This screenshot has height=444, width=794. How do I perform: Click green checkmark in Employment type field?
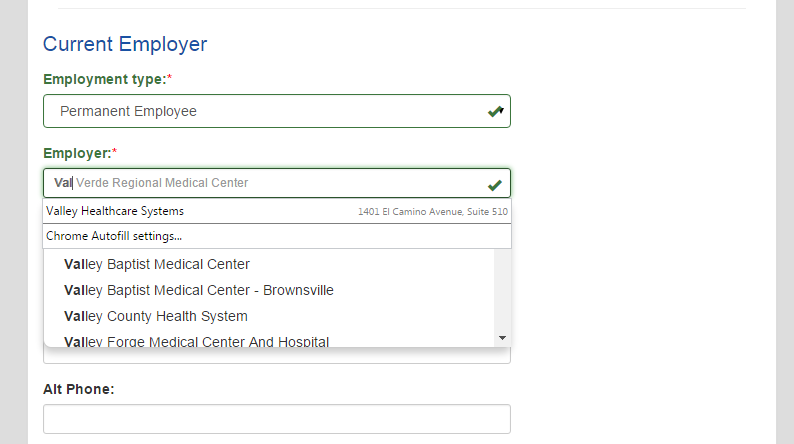coord(494,111)
